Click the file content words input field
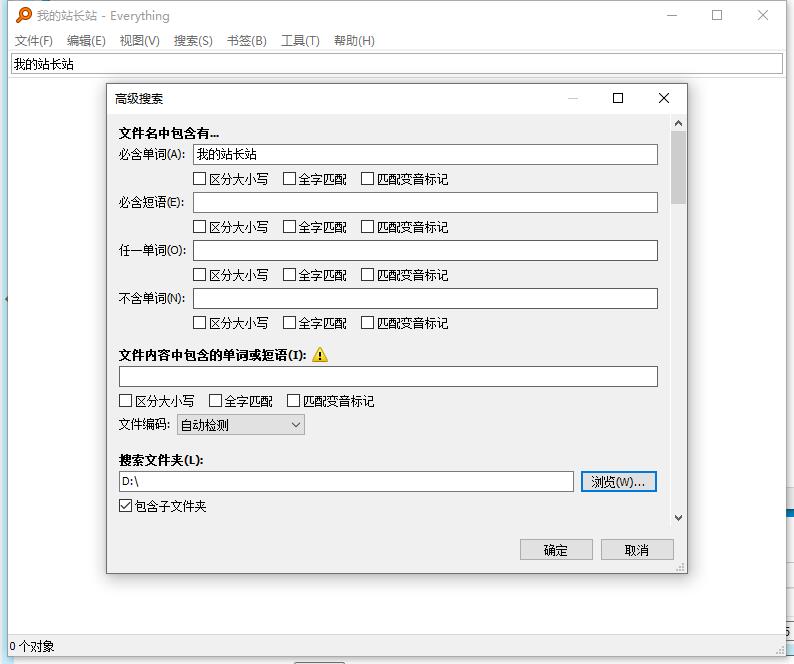This screenshot has height=664, width=794. click(388, 376)
